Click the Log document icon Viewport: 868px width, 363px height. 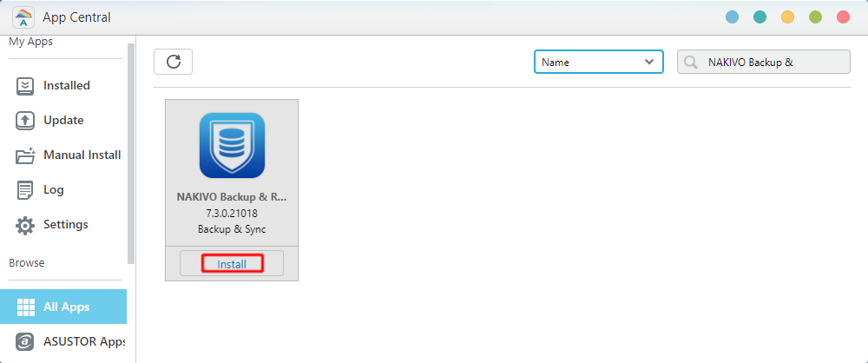26,190
